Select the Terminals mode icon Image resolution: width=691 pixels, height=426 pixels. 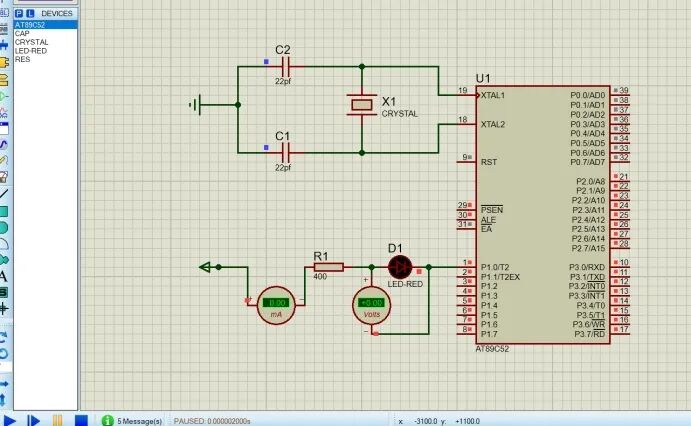click(x=4, y=80)
